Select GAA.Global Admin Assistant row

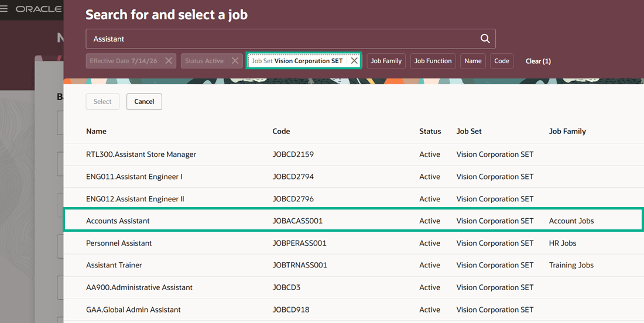click(354, 310)
